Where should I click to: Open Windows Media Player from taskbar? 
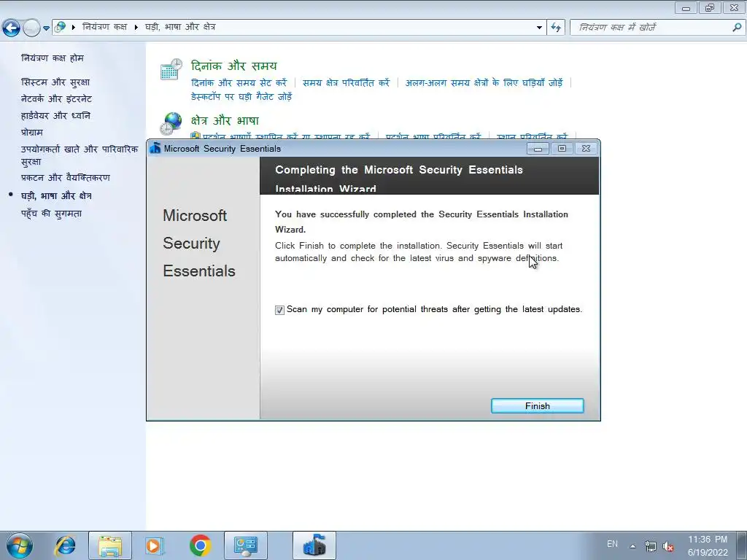155,545
